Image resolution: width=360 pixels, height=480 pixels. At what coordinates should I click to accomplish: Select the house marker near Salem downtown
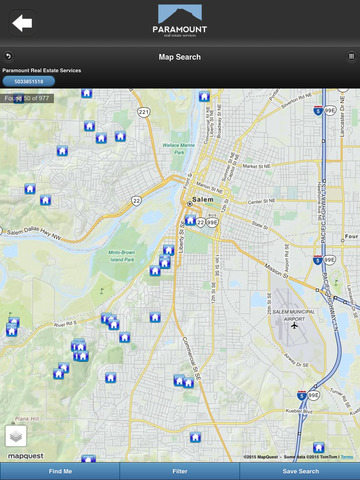pos(190,220)
